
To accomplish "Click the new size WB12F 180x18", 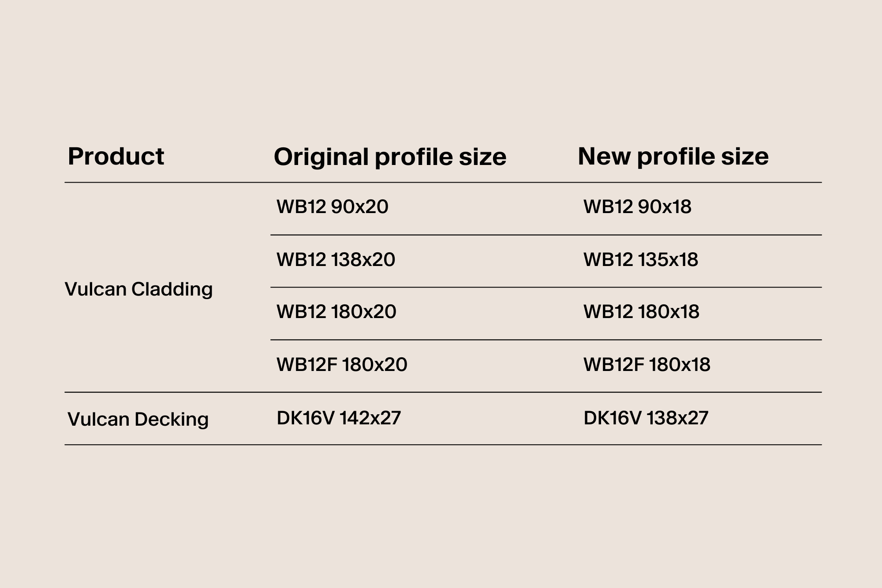I will (x=647, y=364).
